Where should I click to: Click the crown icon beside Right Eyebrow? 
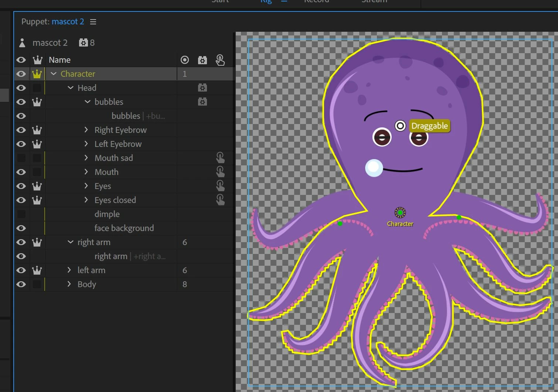pos(37,130)
